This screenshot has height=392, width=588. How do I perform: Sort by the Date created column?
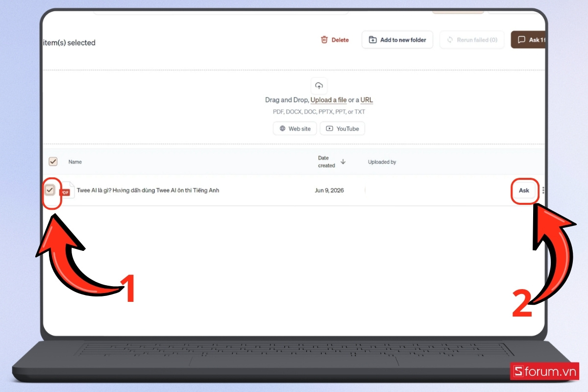pos(332,162)
